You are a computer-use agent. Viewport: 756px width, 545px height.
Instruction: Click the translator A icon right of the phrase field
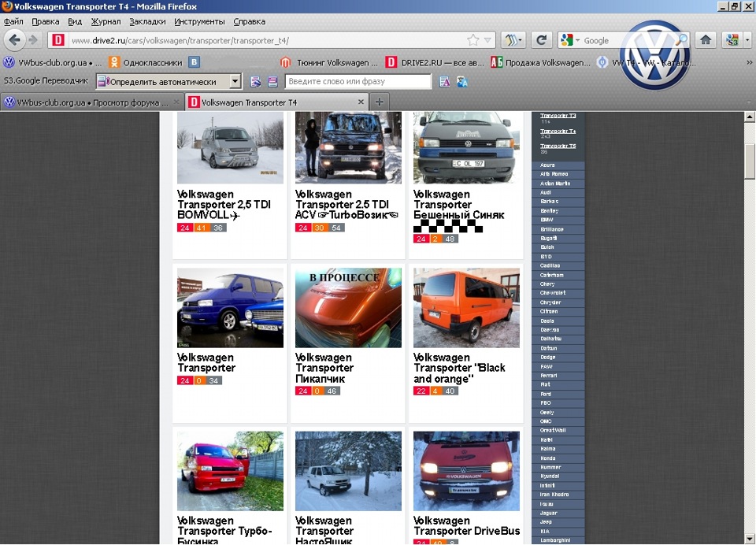[444, 81]
